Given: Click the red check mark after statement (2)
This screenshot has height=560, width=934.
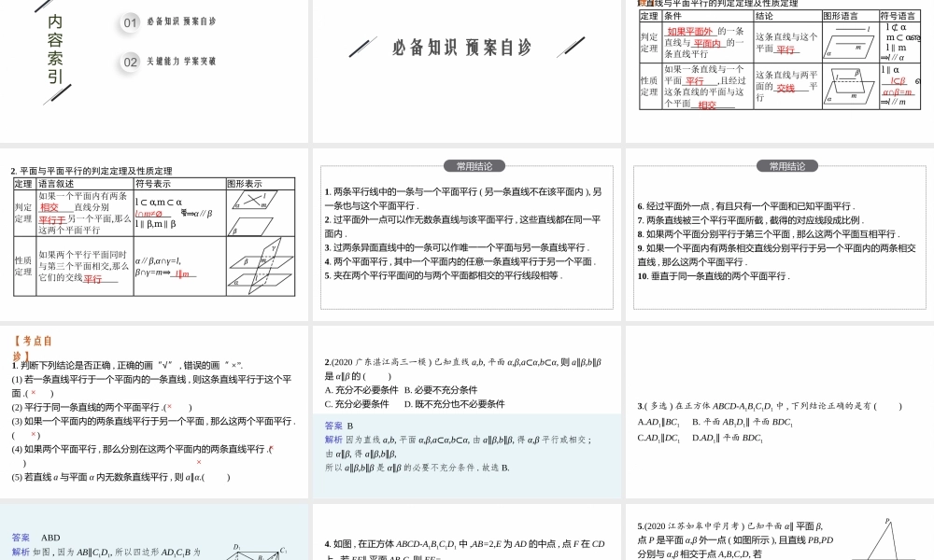Looking at the screenshot, I should [x=169, y=407].
